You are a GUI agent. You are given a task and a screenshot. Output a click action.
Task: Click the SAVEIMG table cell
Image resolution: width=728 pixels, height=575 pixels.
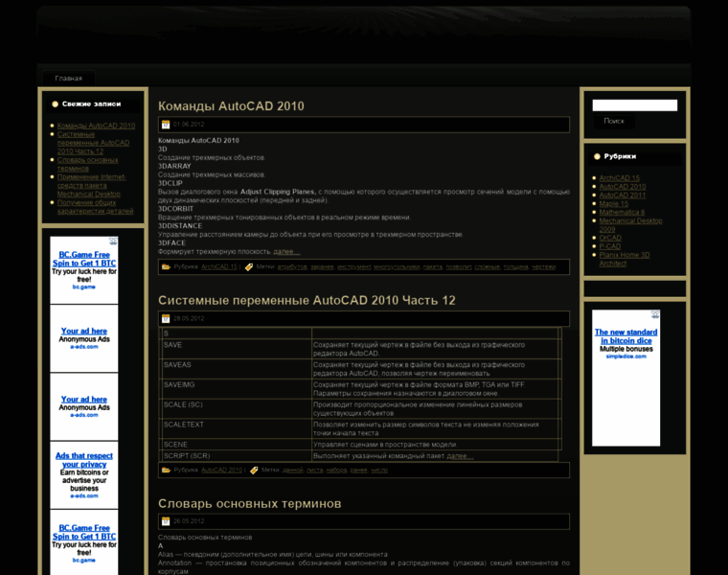[x=237, y=389]
